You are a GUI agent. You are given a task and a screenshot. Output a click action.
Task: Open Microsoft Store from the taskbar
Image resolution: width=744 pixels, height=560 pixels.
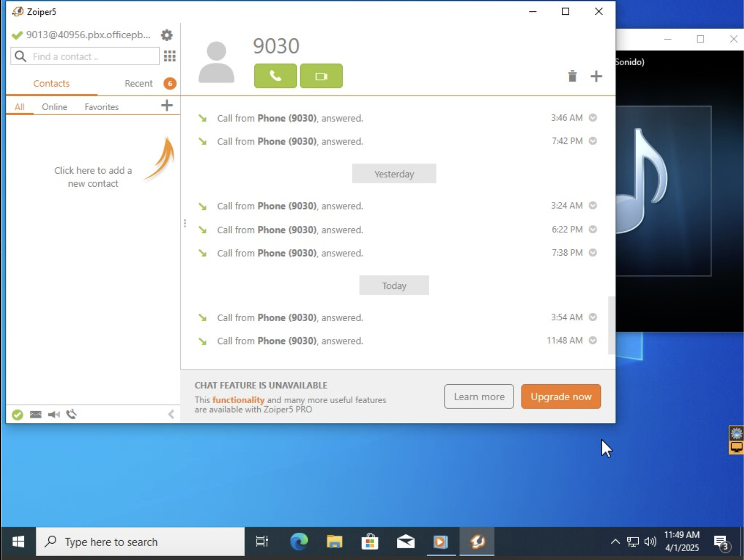(370, 542)
